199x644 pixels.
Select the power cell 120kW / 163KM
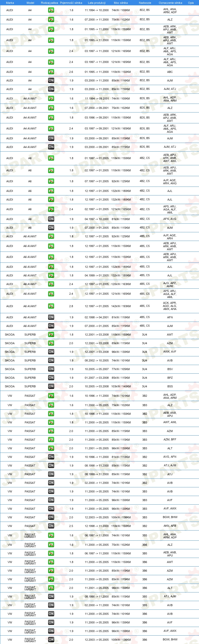(121, 284)
